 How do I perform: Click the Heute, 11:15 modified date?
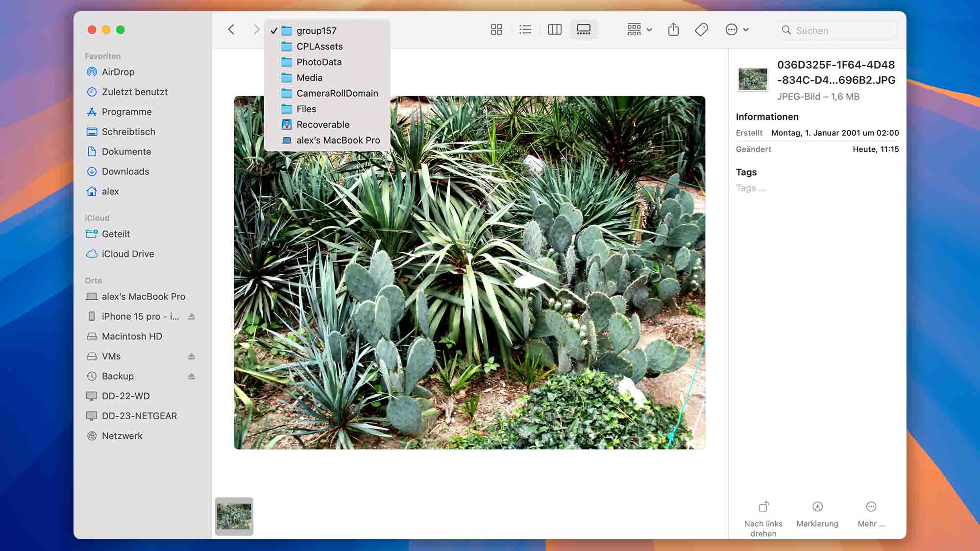tap(876, 149)
